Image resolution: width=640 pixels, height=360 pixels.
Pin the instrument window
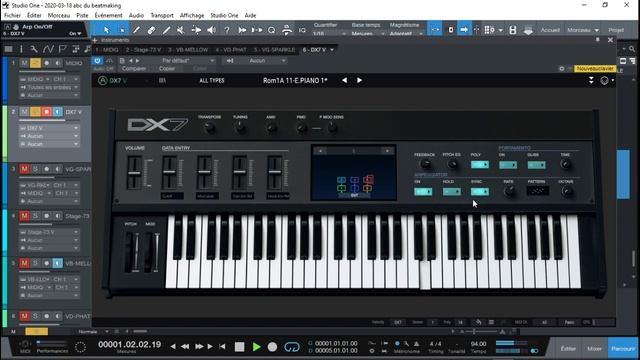(x=598, y=40)
